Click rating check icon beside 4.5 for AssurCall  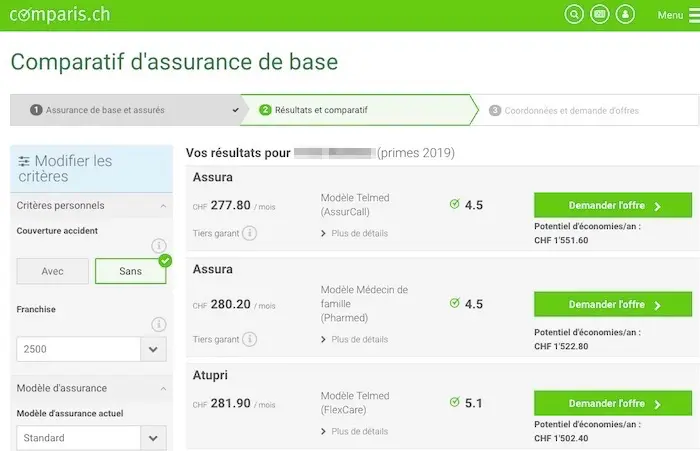pyautogui.click(x=454, y=204)
